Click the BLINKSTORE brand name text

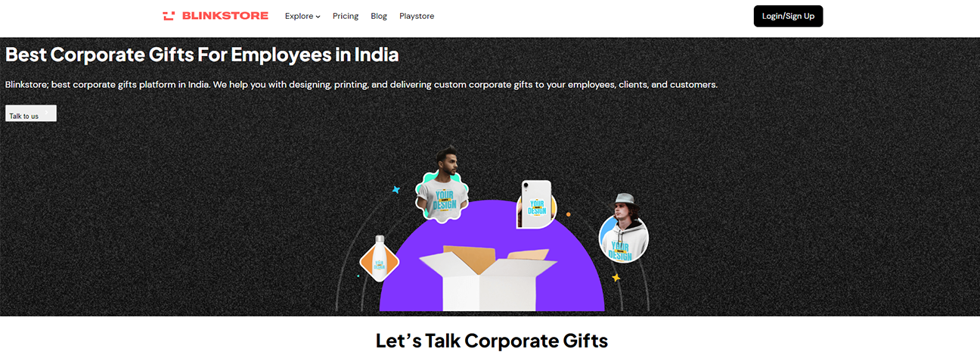225,16
